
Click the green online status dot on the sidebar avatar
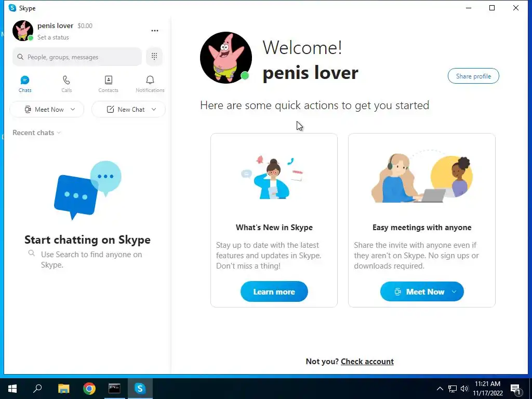click(x=31, y=38)
